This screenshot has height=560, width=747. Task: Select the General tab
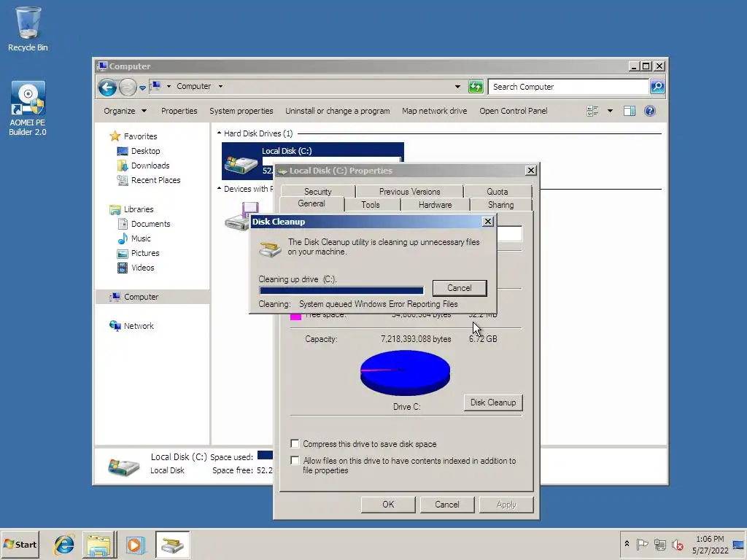coord(311,204)
